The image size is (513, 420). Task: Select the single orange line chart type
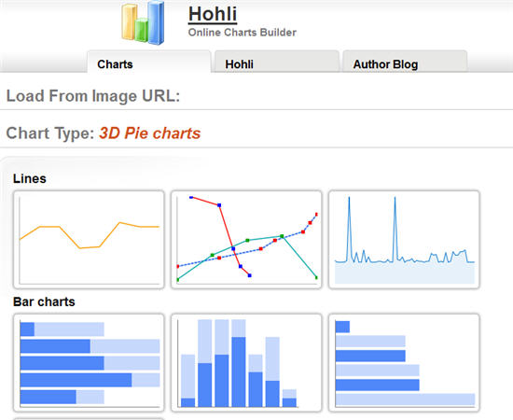[x=89, y=239]
